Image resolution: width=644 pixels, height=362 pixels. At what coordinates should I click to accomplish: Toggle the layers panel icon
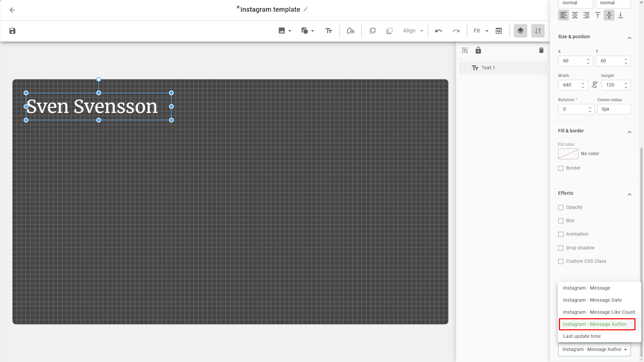point(520,31)
